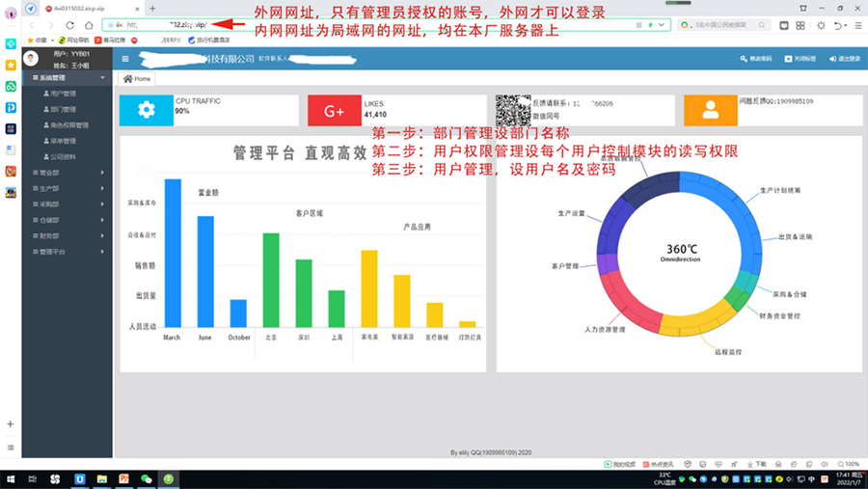Click the 100% zoom level indicator

click(x=849, y=464)
